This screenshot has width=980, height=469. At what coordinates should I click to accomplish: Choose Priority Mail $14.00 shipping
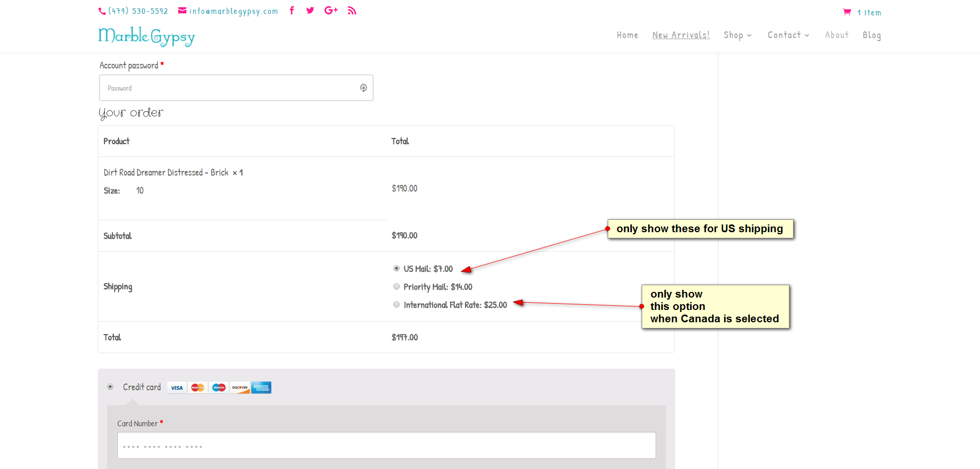point(397,286)
